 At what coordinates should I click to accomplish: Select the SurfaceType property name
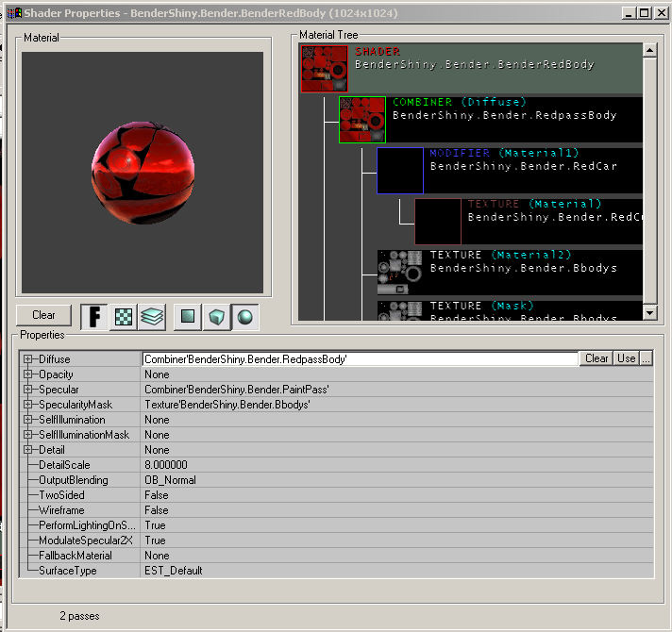click(68, 571)
